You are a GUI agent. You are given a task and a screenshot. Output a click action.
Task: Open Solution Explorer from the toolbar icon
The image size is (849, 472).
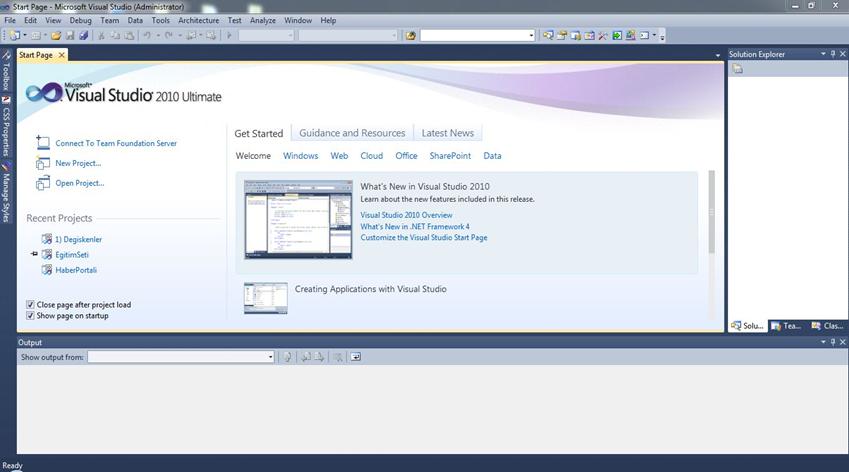click(x=548, y=36)
